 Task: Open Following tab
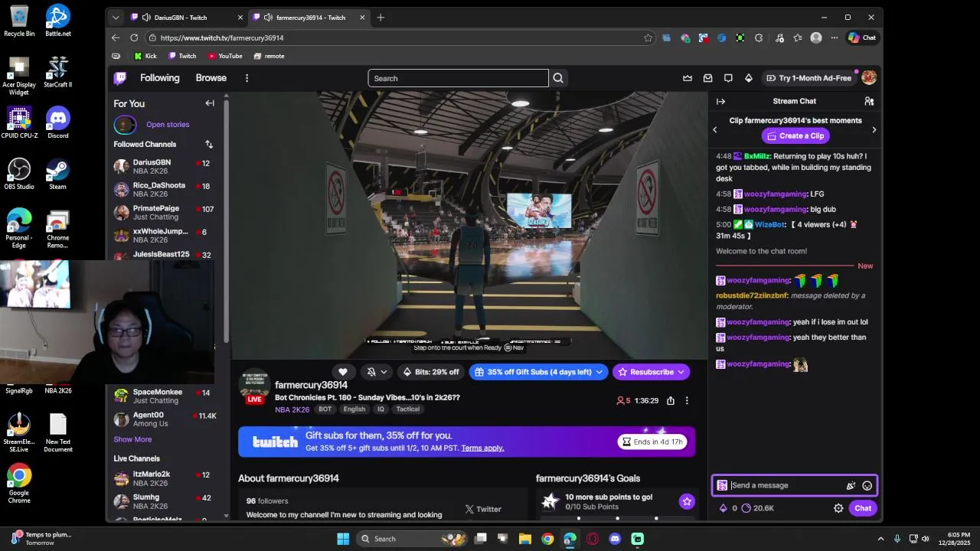point(159,78)
